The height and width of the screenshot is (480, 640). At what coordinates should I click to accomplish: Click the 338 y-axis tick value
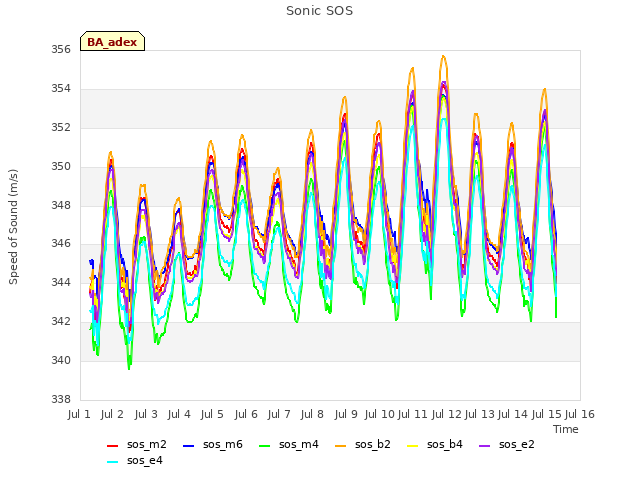pos(61,399)
